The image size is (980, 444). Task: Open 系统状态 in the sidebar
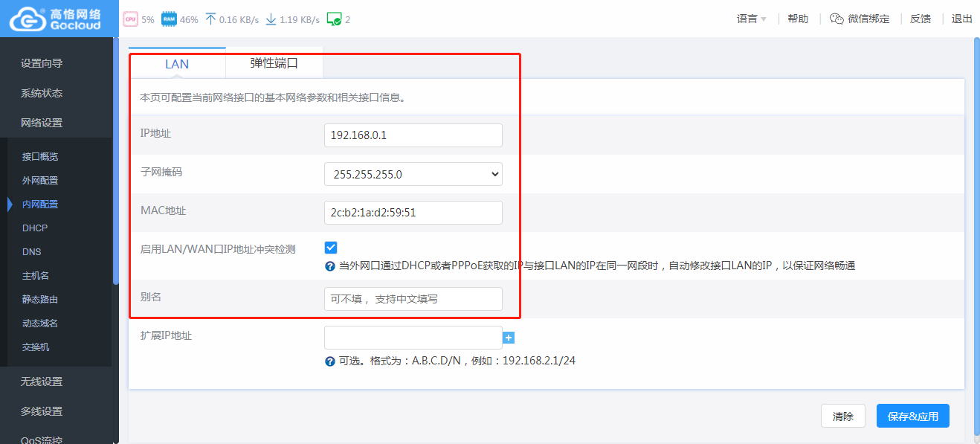42,93
